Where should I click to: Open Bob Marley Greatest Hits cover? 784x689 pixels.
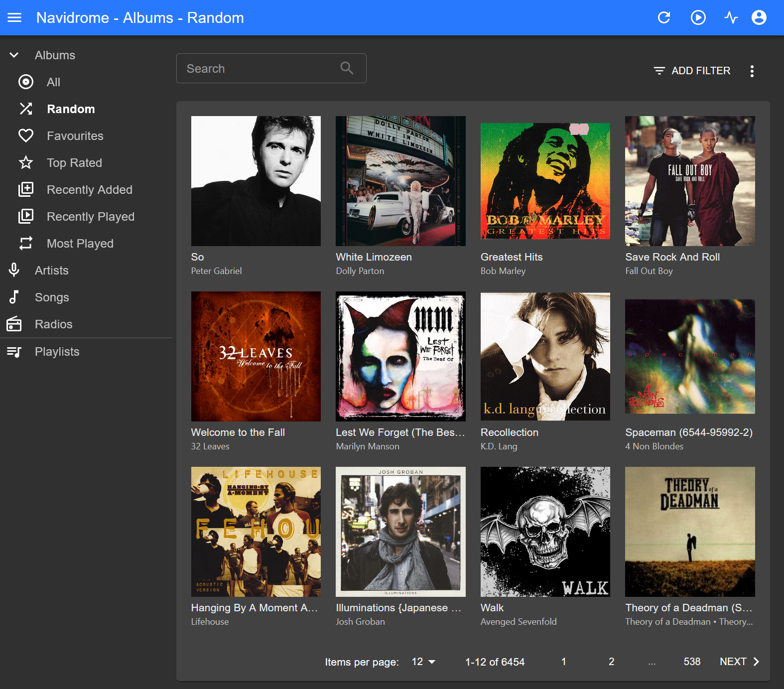tap(545, 181)
